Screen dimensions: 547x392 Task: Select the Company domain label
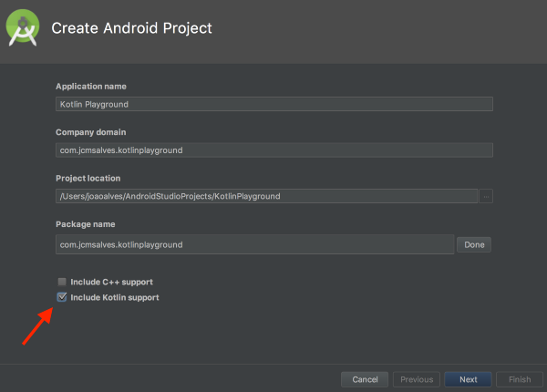pos(90,132)
